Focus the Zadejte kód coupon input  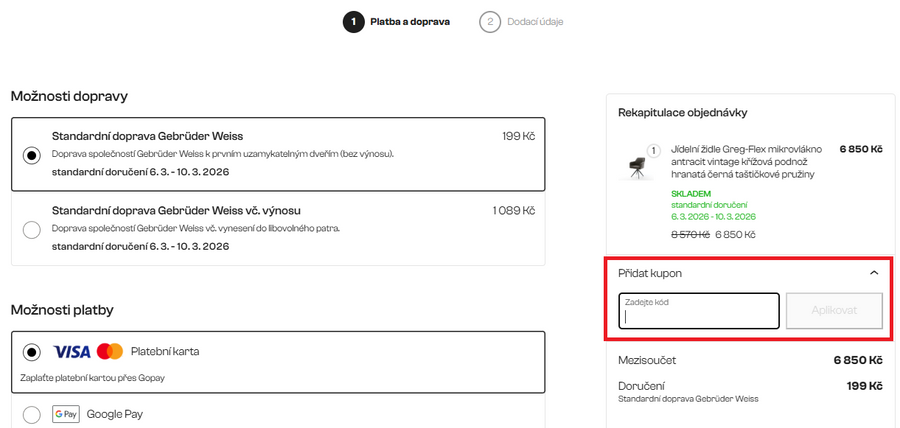[698, 312]
